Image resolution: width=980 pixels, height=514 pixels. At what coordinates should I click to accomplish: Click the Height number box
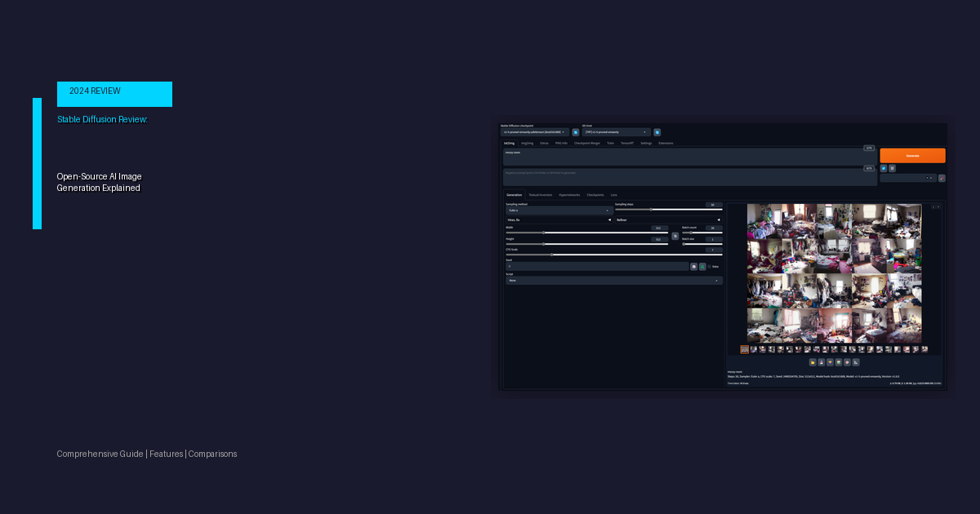pos(660,239)
